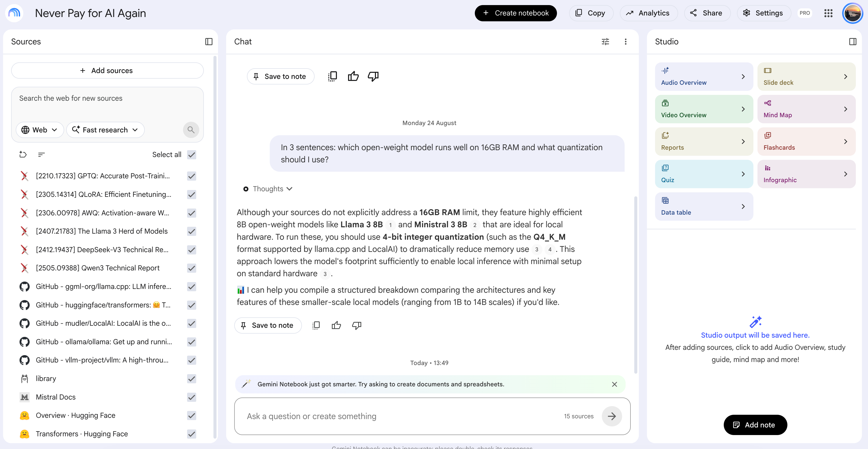Viewport: 868px width, 449px height.
Task: Generate Flashcards from Studio
Action: [806, 142]
